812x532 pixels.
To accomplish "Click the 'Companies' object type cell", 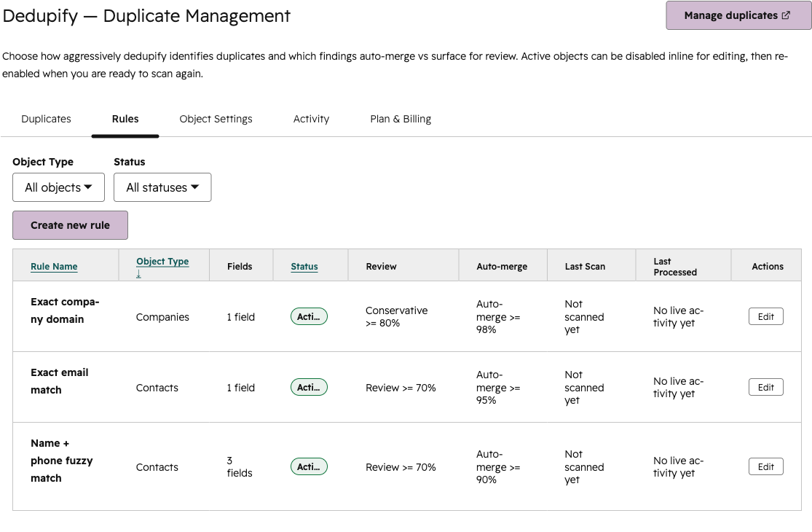I will point(162,317).
